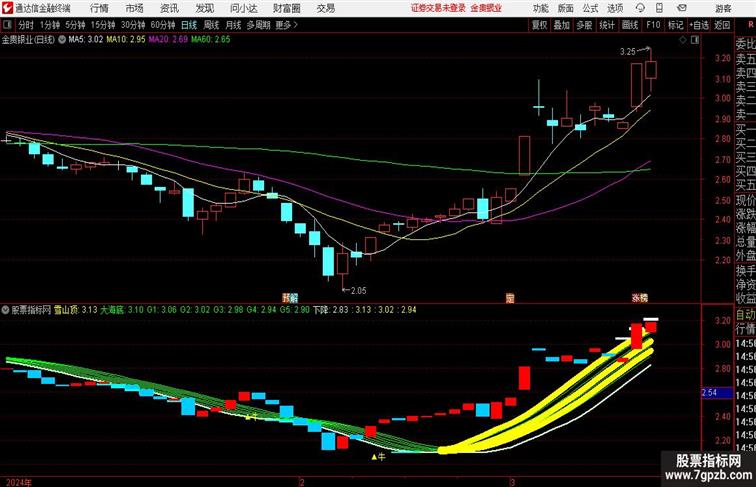
Task: Open the 多周期 multi-period view
Action: [258, 25]
